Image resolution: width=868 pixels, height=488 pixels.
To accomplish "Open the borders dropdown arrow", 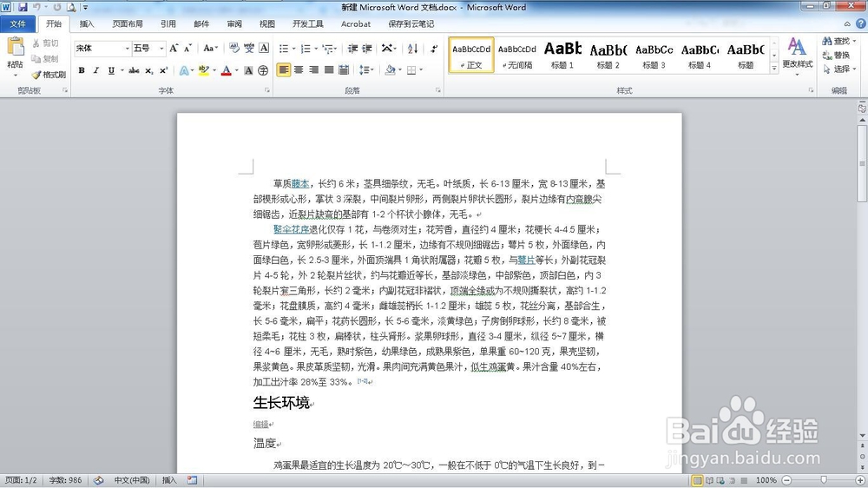I will (421, 69).
